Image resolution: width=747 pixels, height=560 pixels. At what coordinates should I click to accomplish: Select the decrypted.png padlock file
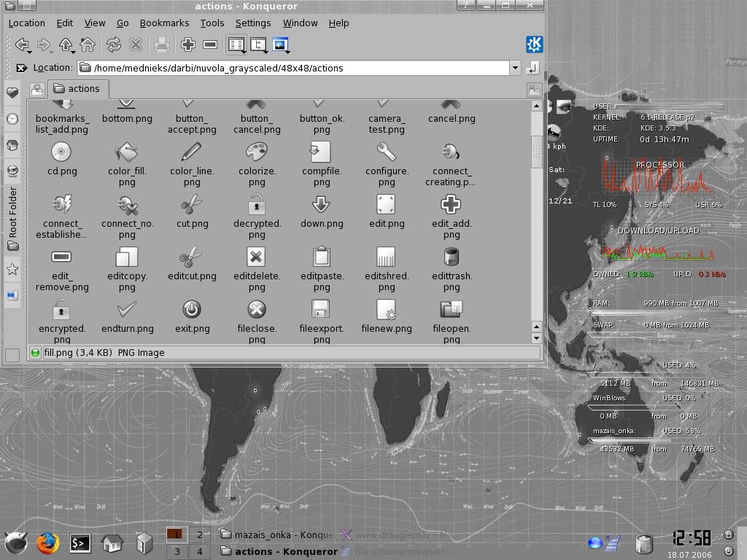[x=257, y=217]
